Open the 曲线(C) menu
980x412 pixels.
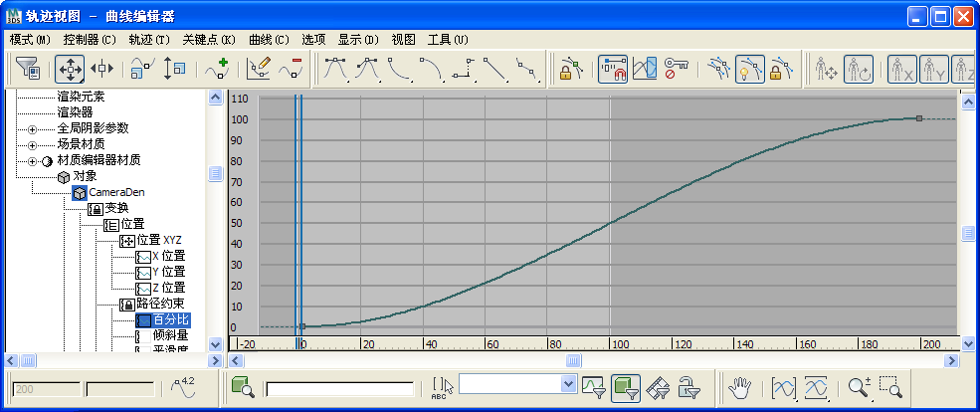(x=269, y=40)
